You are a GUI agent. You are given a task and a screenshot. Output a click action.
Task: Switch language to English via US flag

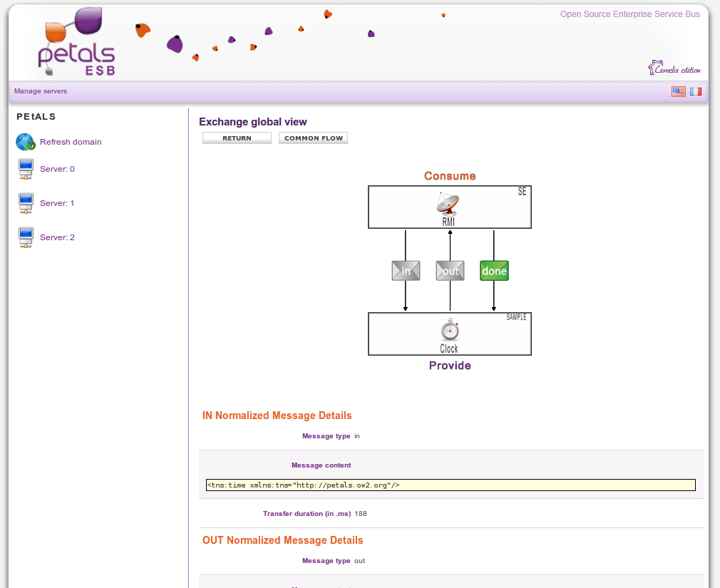[678, 91]
